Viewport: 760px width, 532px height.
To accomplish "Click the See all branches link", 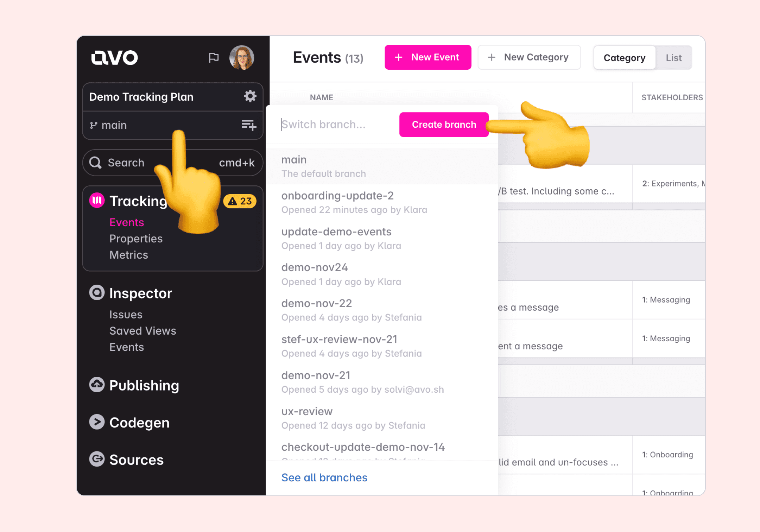I will [x=323, y=477].
